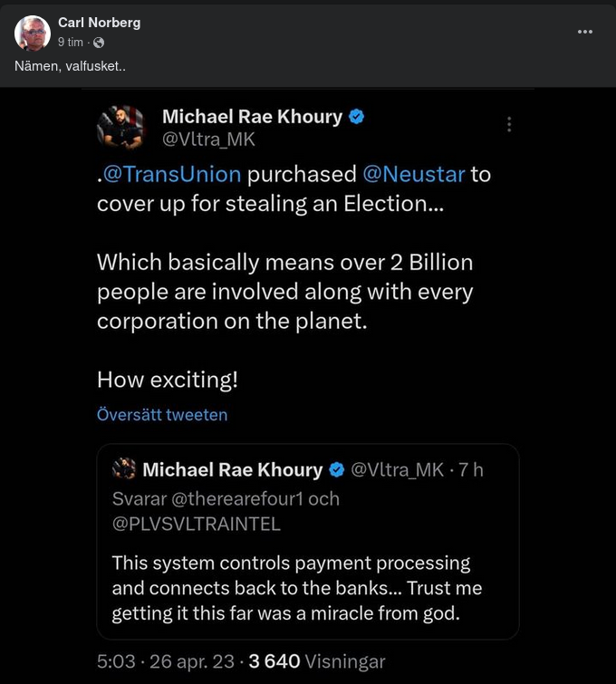Click the @PLVSVLTRAINTEL reply mention

pyautogui.click(x=197, y=524)
